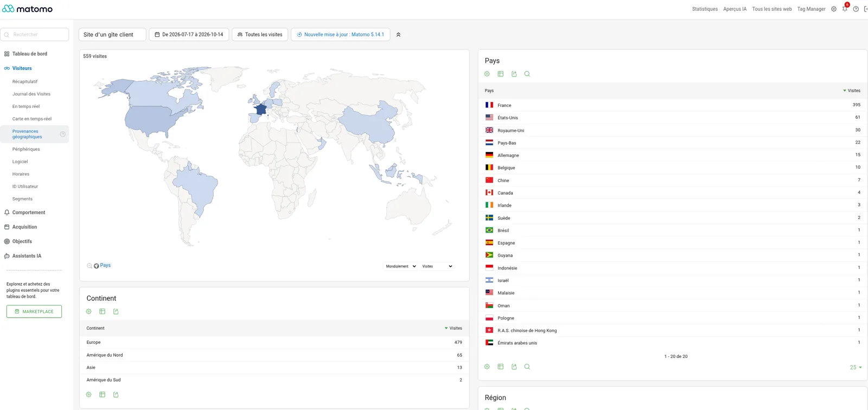This screenshot has width=868, height=410.
Task: Focus the Rechercher search field
Action: click(35, 34)
